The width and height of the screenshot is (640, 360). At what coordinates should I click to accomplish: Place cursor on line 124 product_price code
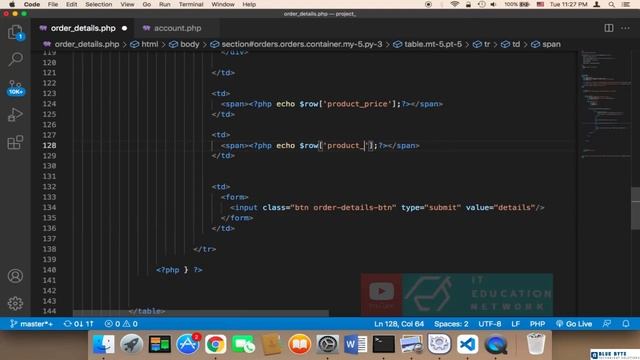click(x=331, y=104)
